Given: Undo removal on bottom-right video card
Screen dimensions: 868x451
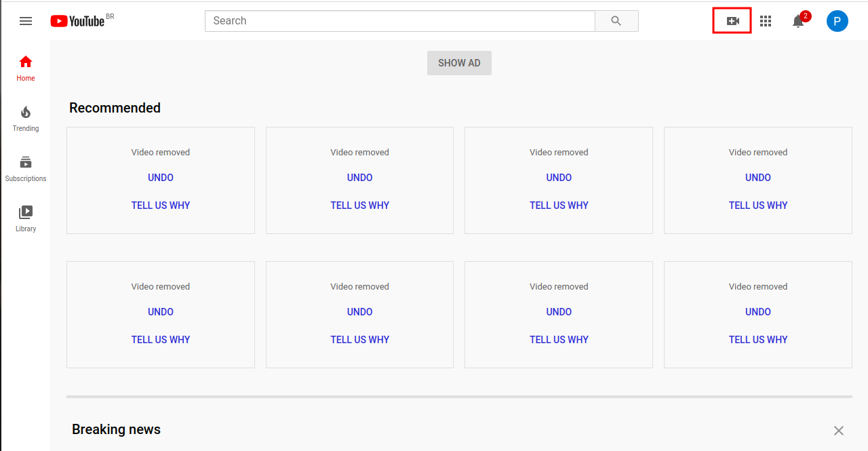Looking at the screenshot, I should pyautogui.click(x=757, y=312).
